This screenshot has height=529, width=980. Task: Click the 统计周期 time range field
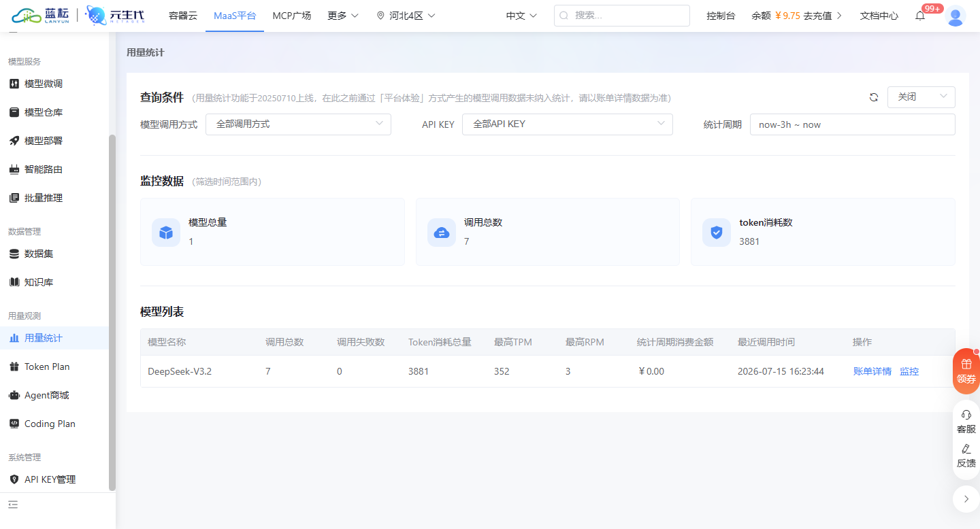pos(853,124)
